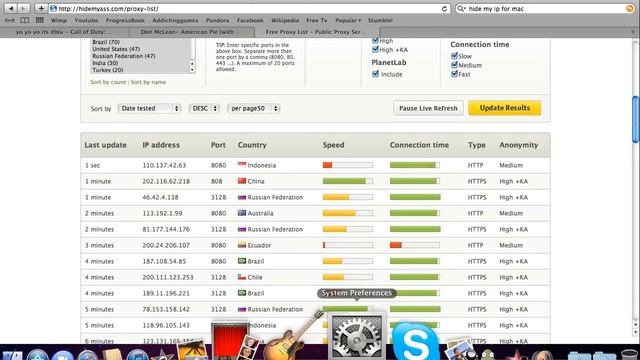Open the App Store dock icon
Viewport: 640px width, 360px height.
[x=38, y=355]
